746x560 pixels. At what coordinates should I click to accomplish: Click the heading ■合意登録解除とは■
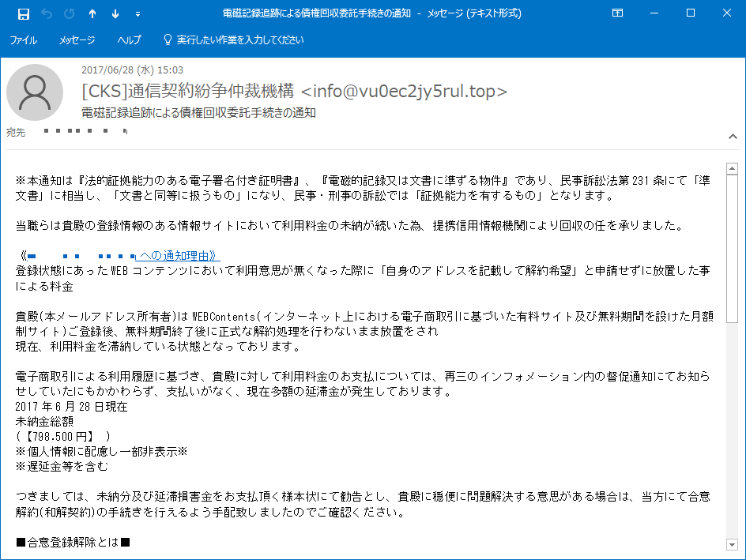point(73,542)
